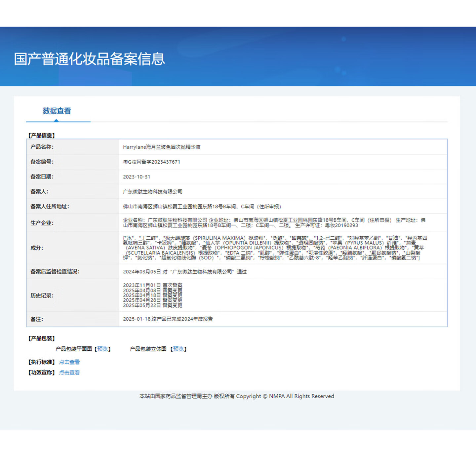Click the 备案后监督检查情况 row
Screen dimensions: 476x476
point(185,272)
